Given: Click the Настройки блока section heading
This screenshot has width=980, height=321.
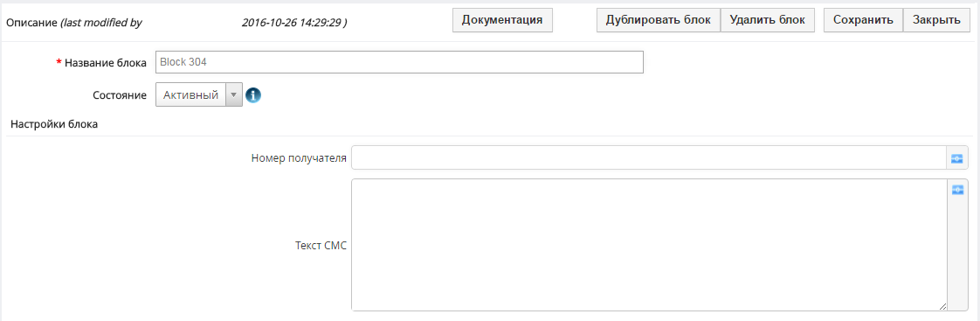Looking at the screenshot, I should click(54, 123).
